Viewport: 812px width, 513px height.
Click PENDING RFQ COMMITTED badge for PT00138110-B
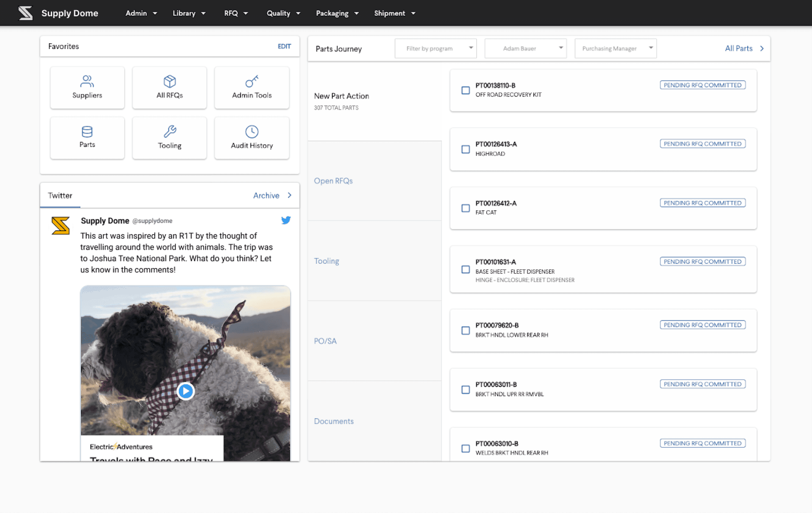coord(702,85)
